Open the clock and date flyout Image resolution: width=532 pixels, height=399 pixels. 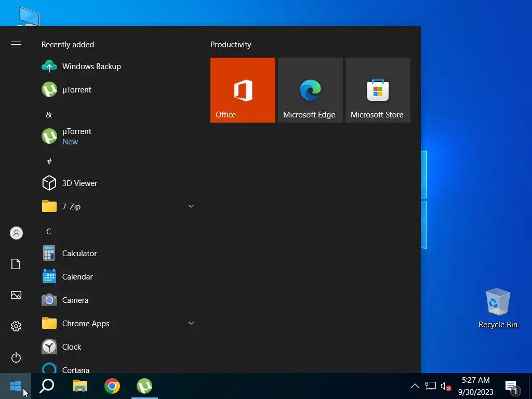(476, 386)
